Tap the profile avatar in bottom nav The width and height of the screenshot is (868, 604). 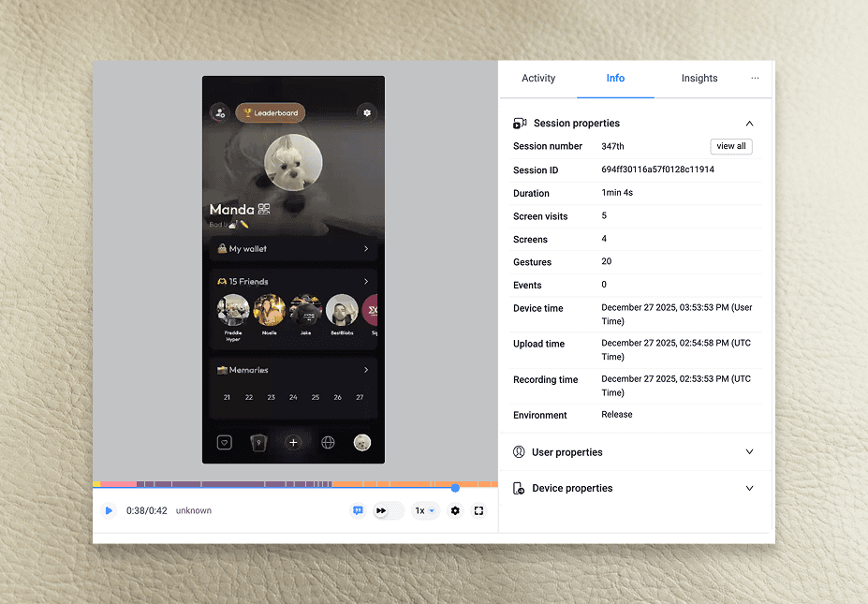click(x=362, y=442)
